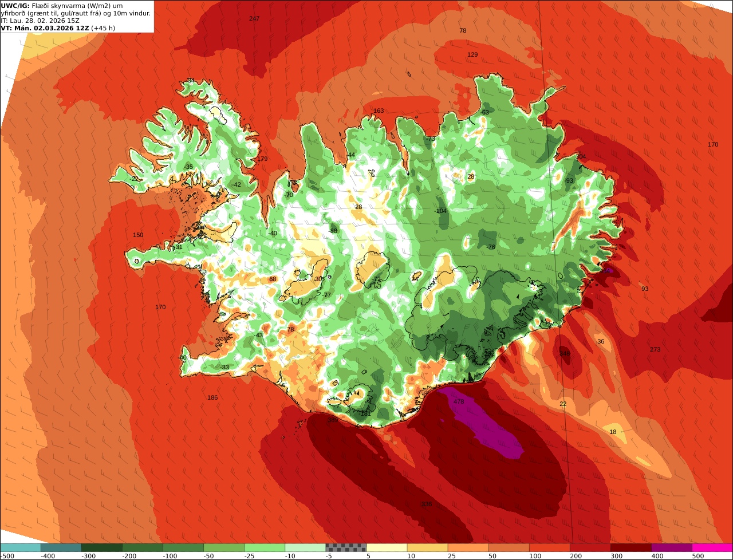
Task: Click the map value -22 in the Westfjords
Action: tap(134, 179)
